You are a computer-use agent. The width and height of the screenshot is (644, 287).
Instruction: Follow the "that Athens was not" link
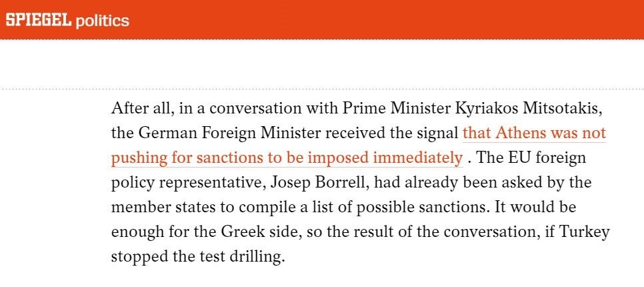(x=534, y=133)
